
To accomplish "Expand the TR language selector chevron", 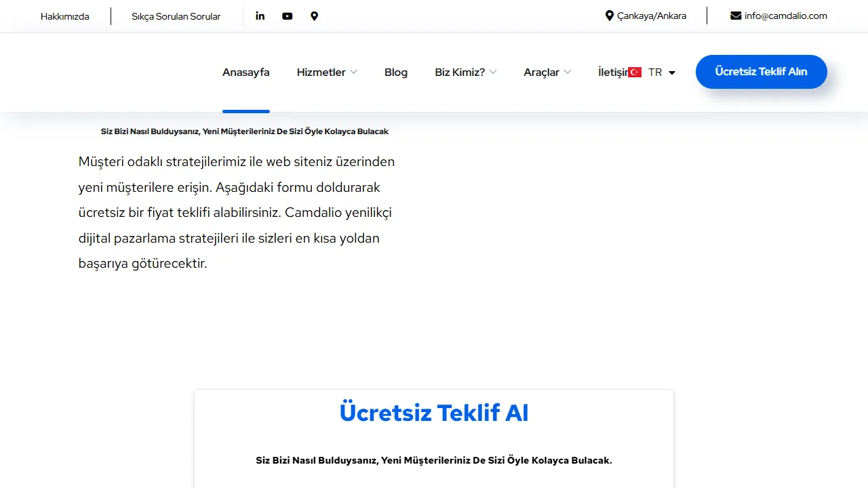I will 672,72.
